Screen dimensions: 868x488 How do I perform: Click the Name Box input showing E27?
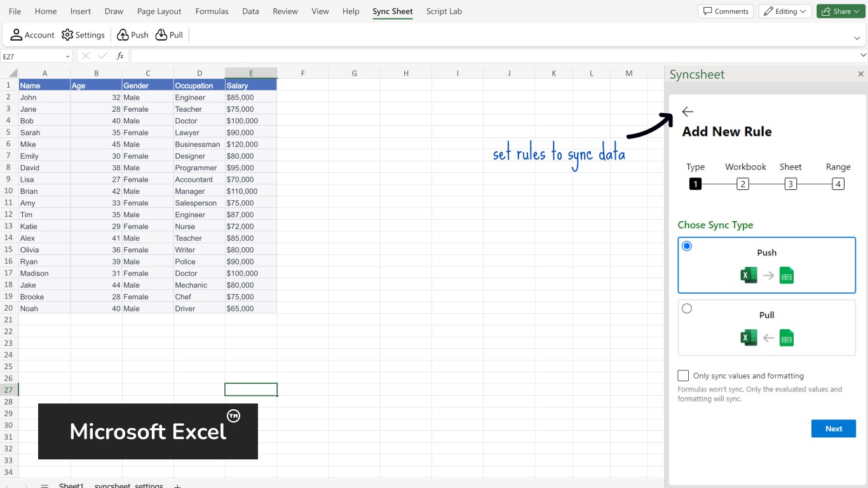[x=32, y=57]
